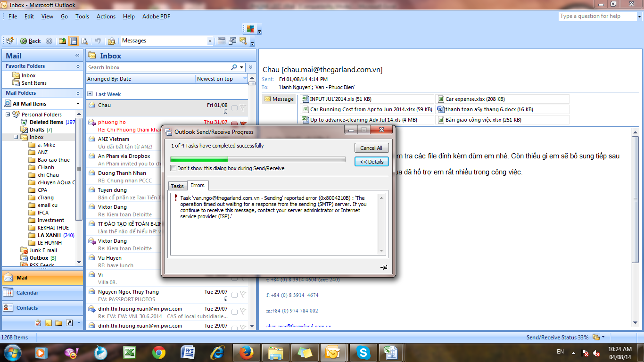Click the Print Preview toolbar icon

(x=84, y=41)
